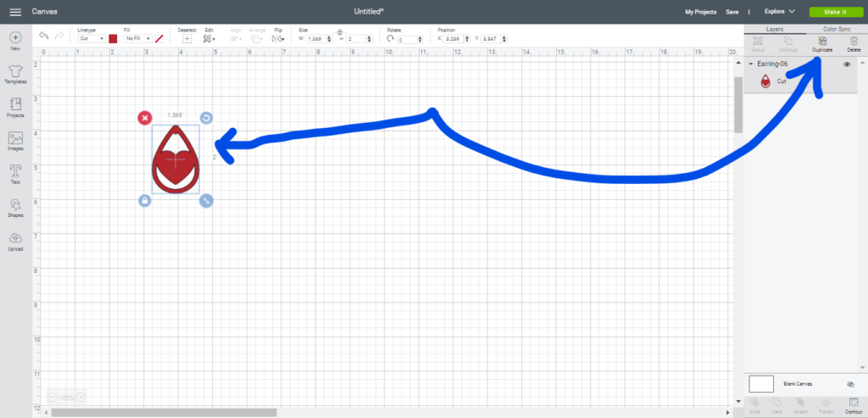The width and height of the screenshot is (868, 418).
Task: Open My Projects link
Action: click(x=700, y=12)
